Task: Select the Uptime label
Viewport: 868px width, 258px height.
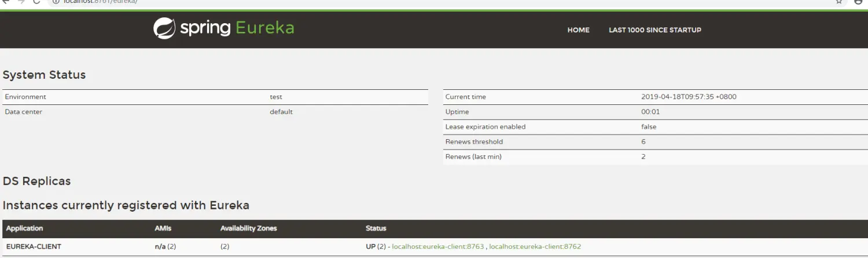Action: [x=457, y=112]
